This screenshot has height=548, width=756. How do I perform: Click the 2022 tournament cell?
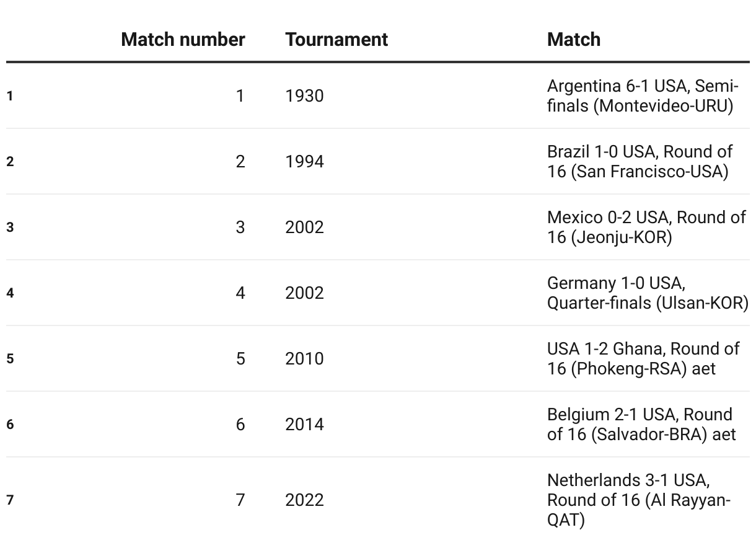tap(304, 500)
